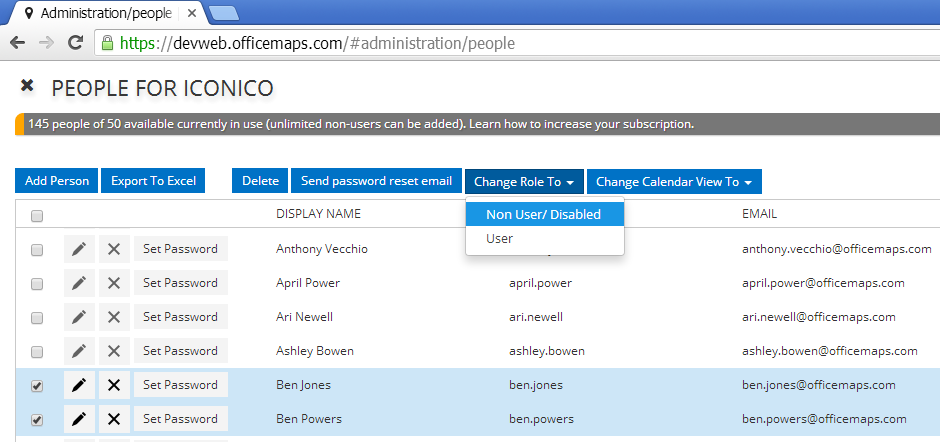This screenshot has width=940, height=442.
Task: Click the browser back arrow
Action: pyautogui.click(x=18, y=43)
